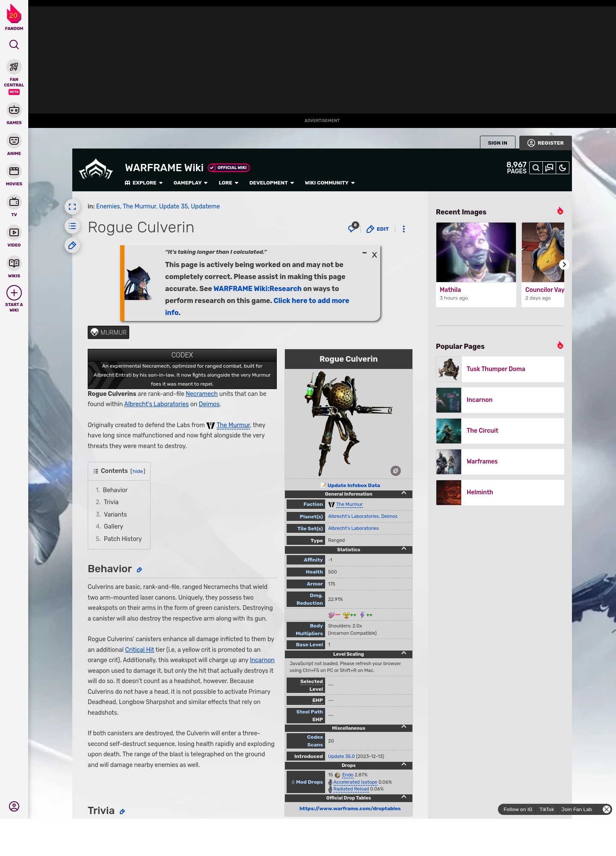Jump to Patch History in Contents
The image size is (616, 856).
point(123,539)
